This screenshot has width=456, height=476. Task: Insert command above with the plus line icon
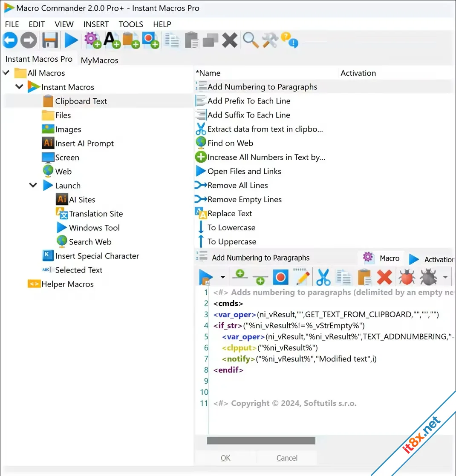(240, 275)
